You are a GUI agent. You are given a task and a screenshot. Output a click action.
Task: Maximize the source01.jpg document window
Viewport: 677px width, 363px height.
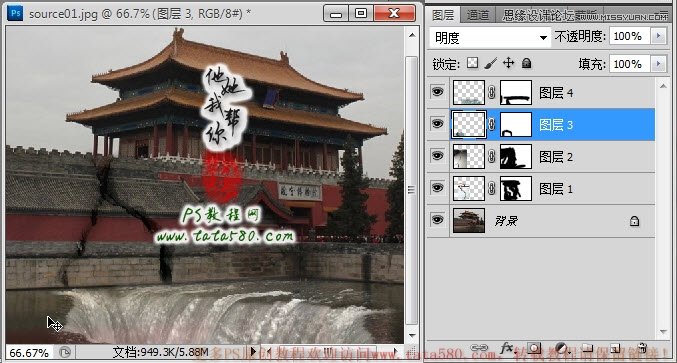point(361,13)
